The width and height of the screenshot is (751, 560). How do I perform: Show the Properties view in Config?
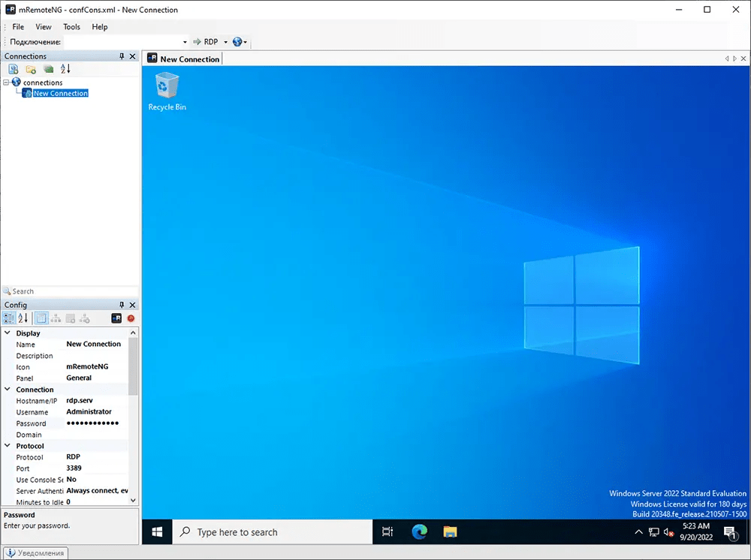(x=41, y=318)
